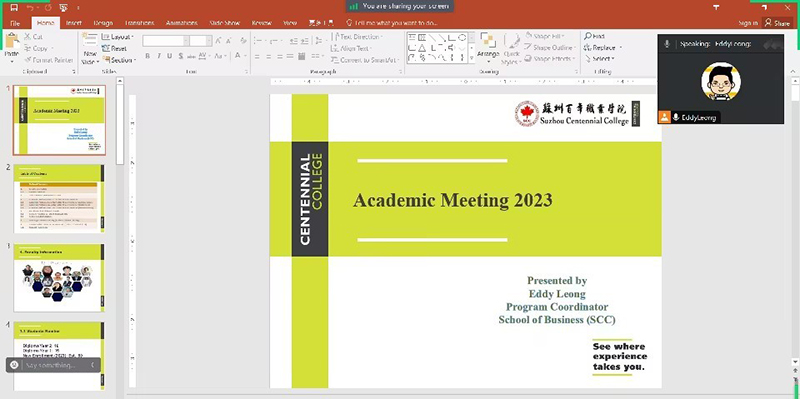Click Find in Editing group
The image size is (800, 399).
pos(594,36)
